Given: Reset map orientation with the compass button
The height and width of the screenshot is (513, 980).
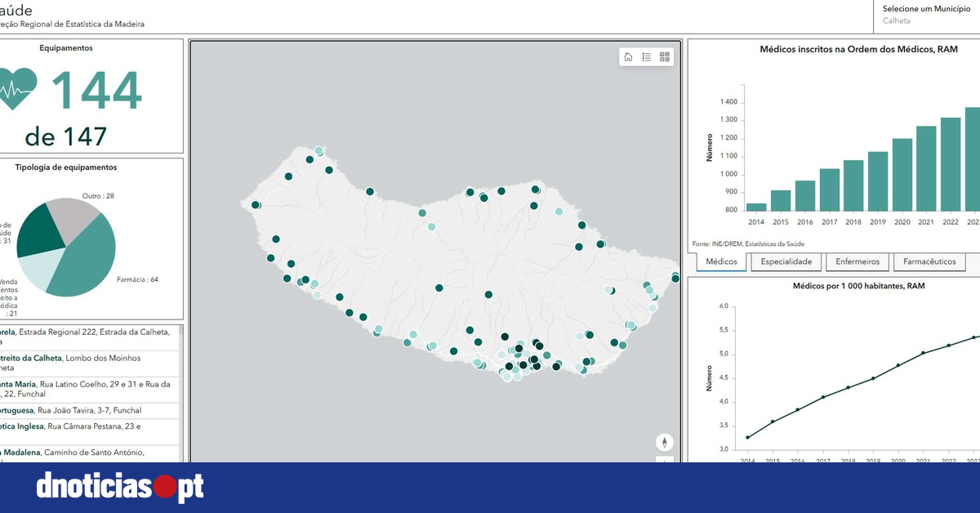Looking at the screenshot, I should tap(665, 443).
